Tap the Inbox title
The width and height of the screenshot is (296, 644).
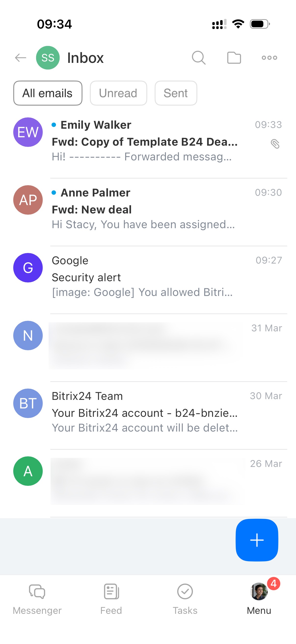(85, 58)
